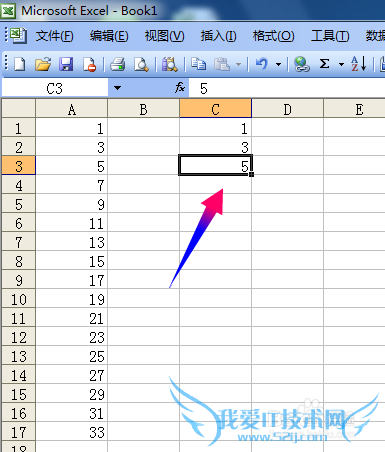The height and width of the screenshot is (452, 385).
Task: Copy using the Copy toolbar icon
Action: (x=198, y=64)
